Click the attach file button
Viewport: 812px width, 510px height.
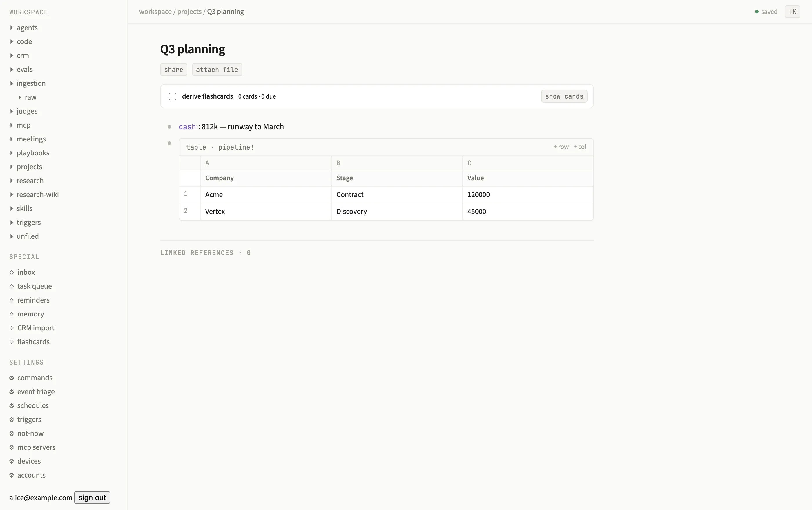click(217, 70)
